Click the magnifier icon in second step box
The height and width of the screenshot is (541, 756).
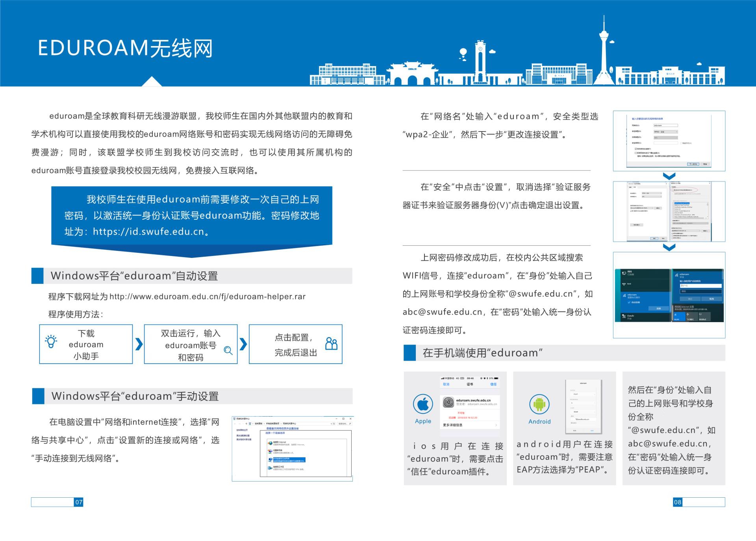tap(228, 350)
